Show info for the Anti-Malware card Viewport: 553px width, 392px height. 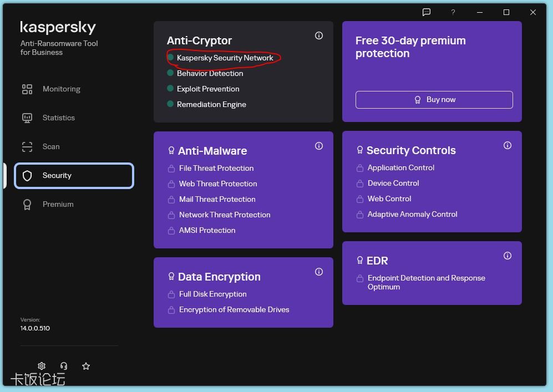[x=319, y=146]
